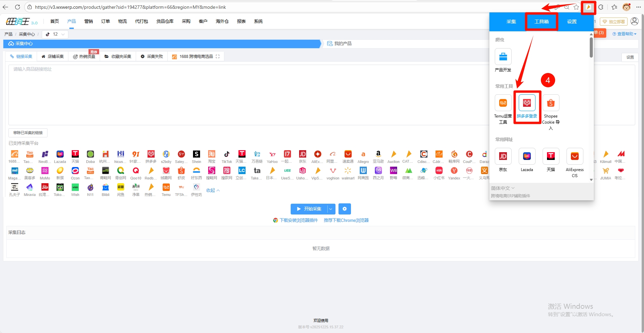Open the dropdown arrow next to 开始采集
This screenshot has height=333, width=644.
(331, 209)
